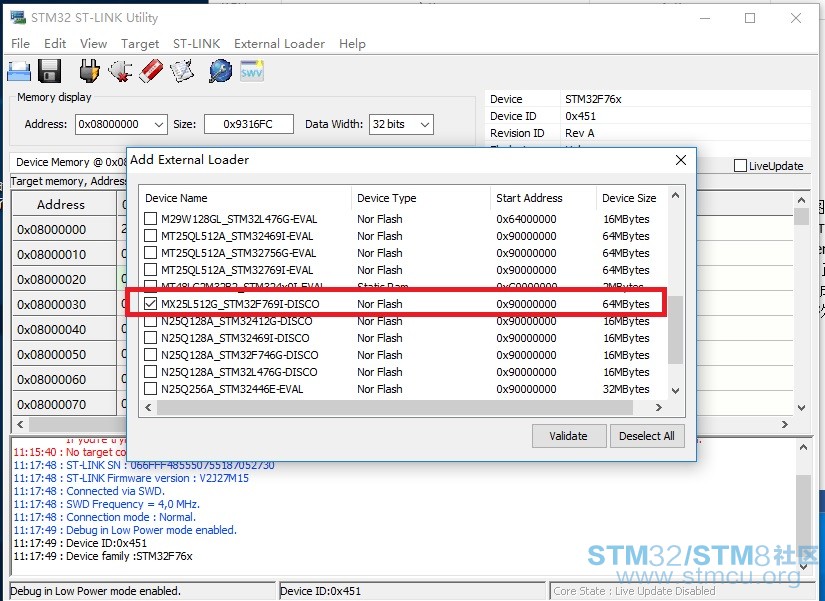This screenshot has height=601, width=825.
Task: Check MT25QL512A_STM32769I-EVAL loader
Action: pyautogui.click(x=150, y=269)
